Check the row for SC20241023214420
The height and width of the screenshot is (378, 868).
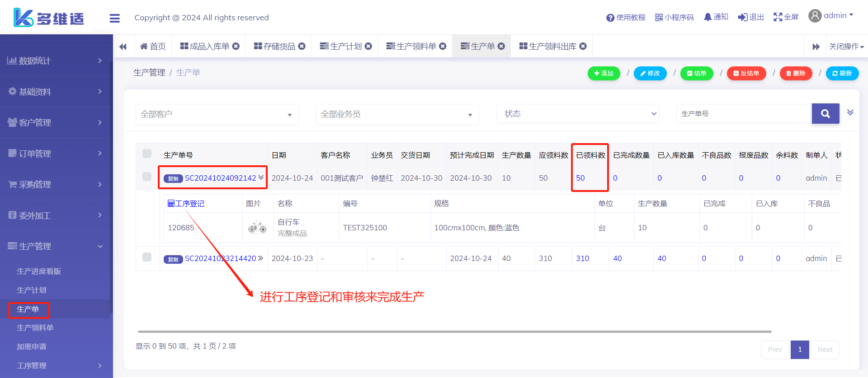(147, 257)
